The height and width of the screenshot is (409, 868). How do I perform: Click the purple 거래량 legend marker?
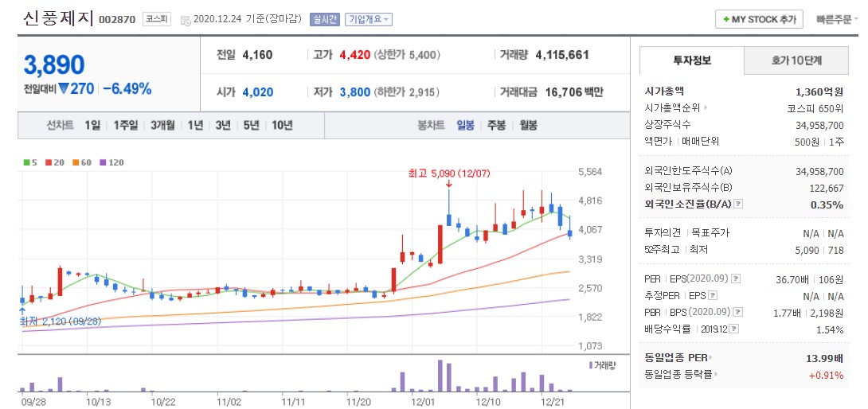coord(591,364)
